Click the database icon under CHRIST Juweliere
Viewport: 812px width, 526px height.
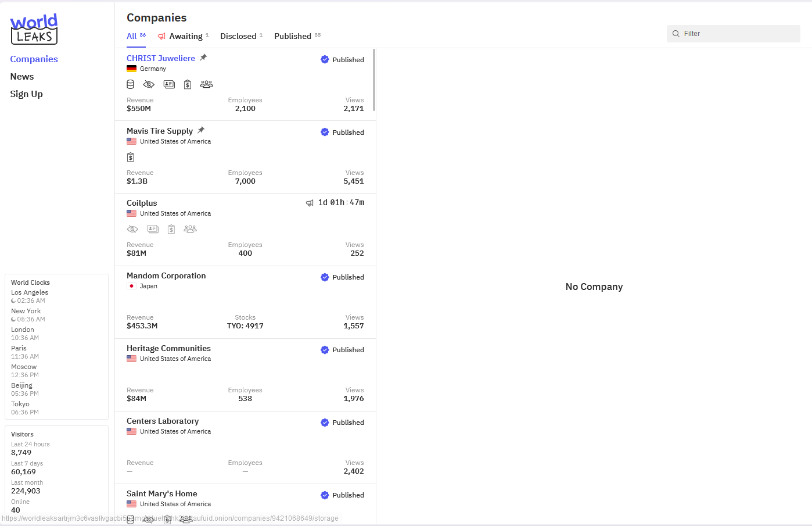point(131,84)
